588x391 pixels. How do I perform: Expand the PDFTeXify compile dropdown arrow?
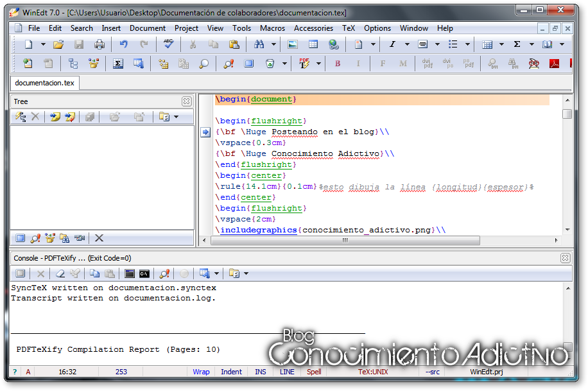point(319,64)
